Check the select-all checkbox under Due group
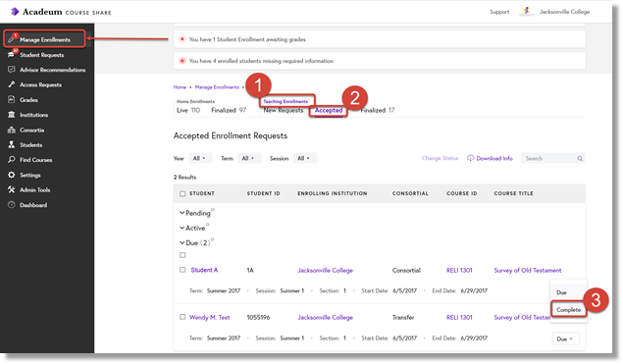Viewport: 623px width, 364px height. click(182, 255)
